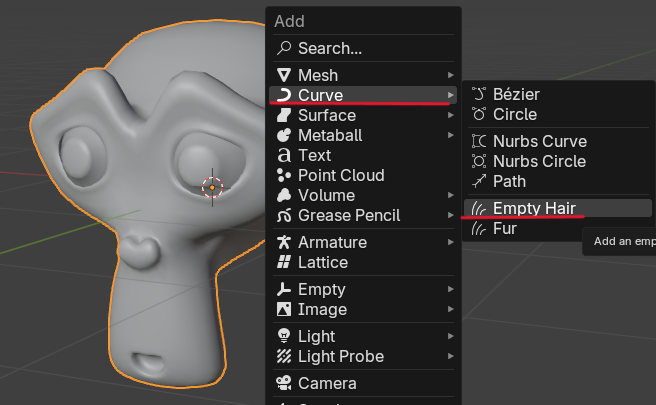
Task: Click the Nurbs Circle icon
Action: [479, 161]
